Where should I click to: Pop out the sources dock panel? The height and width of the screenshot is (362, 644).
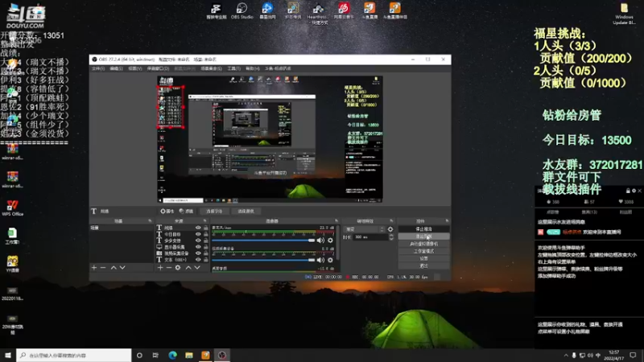(x=204, y=220)
